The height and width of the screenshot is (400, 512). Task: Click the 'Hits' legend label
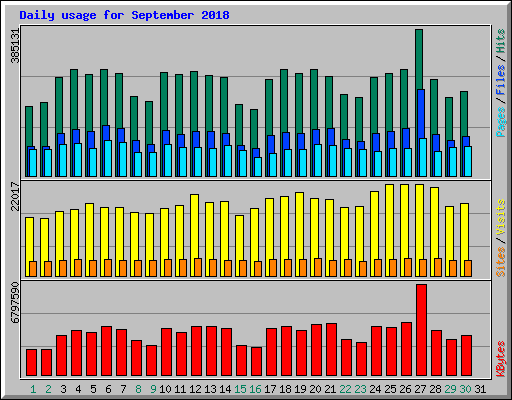pyautogui.click(x=501, y=41)
